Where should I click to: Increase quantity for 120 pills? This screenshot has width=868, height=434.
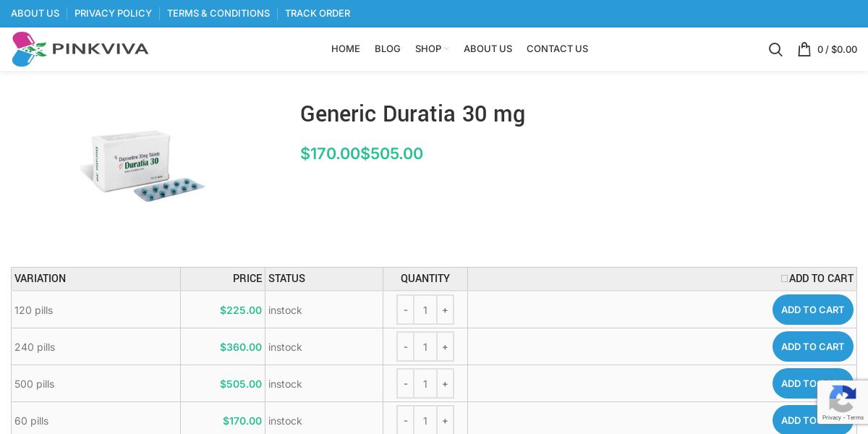tap(445, 310)
